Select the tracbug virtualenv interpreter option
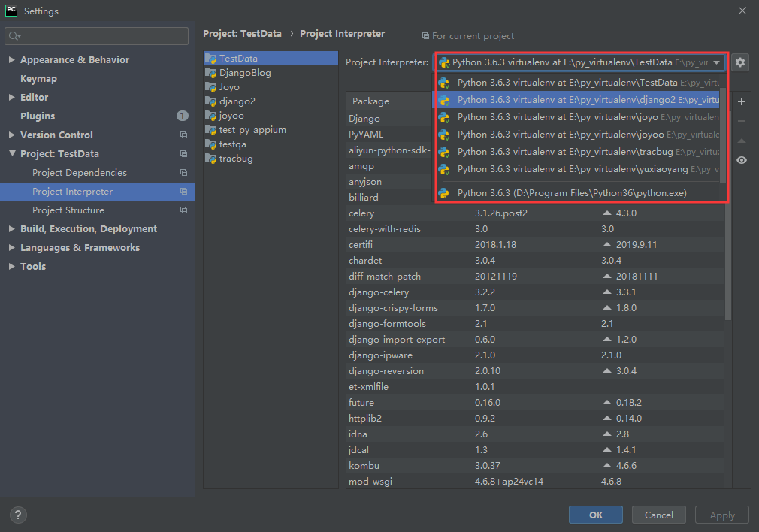Viewport: 759px width, 532px height. coord(576,152)
